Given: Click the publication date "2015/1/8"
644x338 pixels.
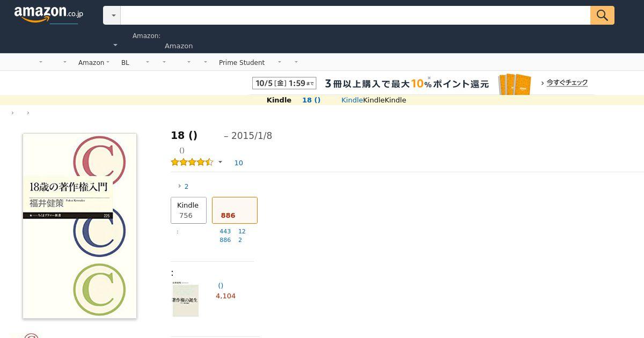Looking at the screenshot, I should (x=252, y=136).
